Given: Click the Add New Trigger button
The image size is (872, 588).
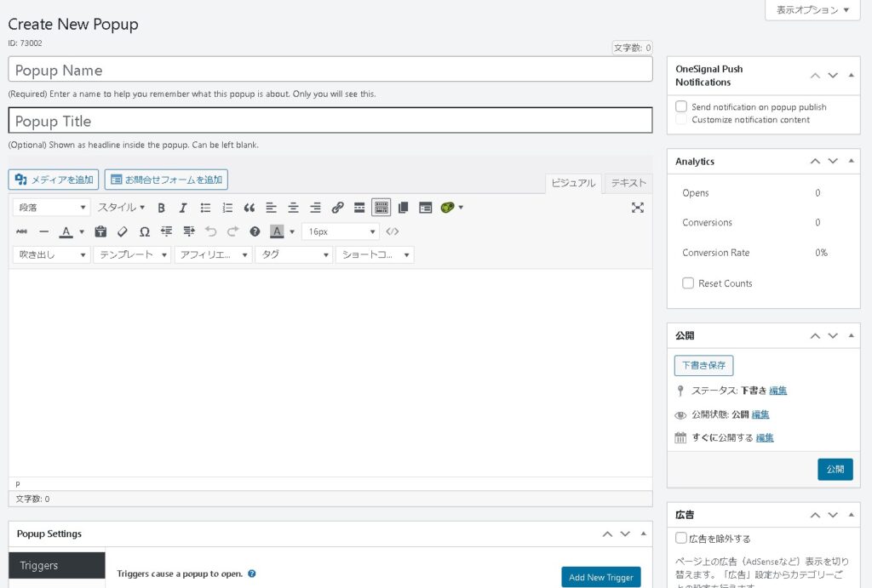Looking at the screenshot, I should click(600, 577).
